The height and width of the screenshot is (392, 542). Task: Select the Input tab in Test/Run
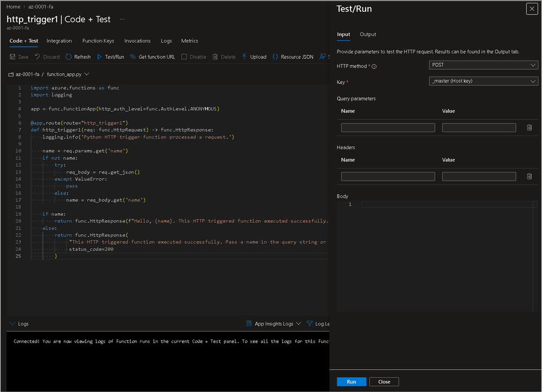pyautogui.click(x=343, y=34)
